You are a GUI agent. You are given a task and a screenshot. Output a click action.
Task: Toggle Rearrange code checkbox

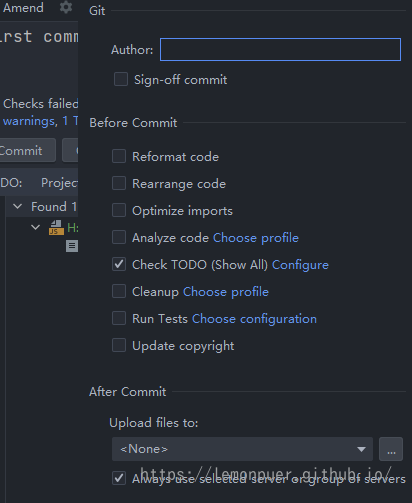[119, 183]
